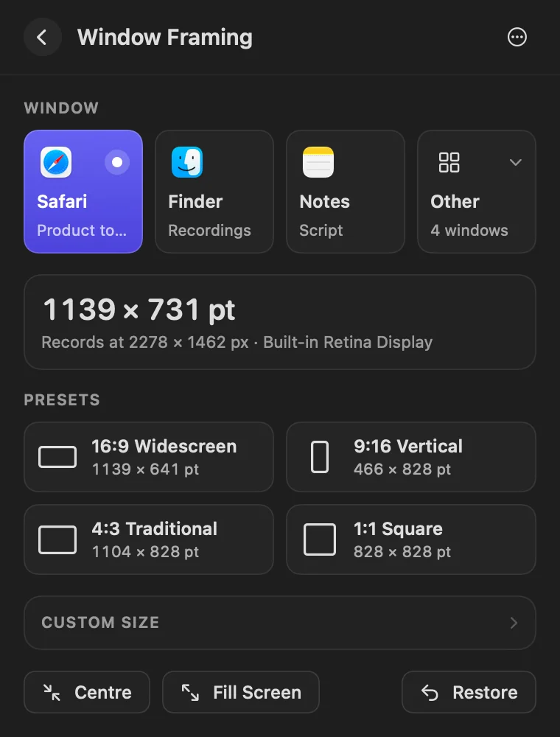Screen dimensions: 560x737
Task: Choose the 1:1 Square preset
Action: click(411, 539)
